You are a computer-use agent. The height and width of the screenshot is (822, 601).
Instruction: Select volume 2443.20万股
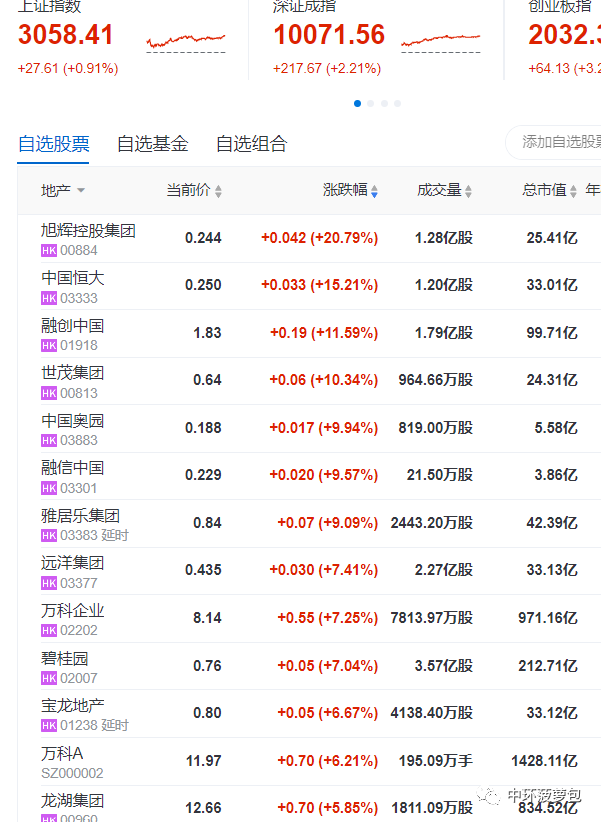point(432,523)
